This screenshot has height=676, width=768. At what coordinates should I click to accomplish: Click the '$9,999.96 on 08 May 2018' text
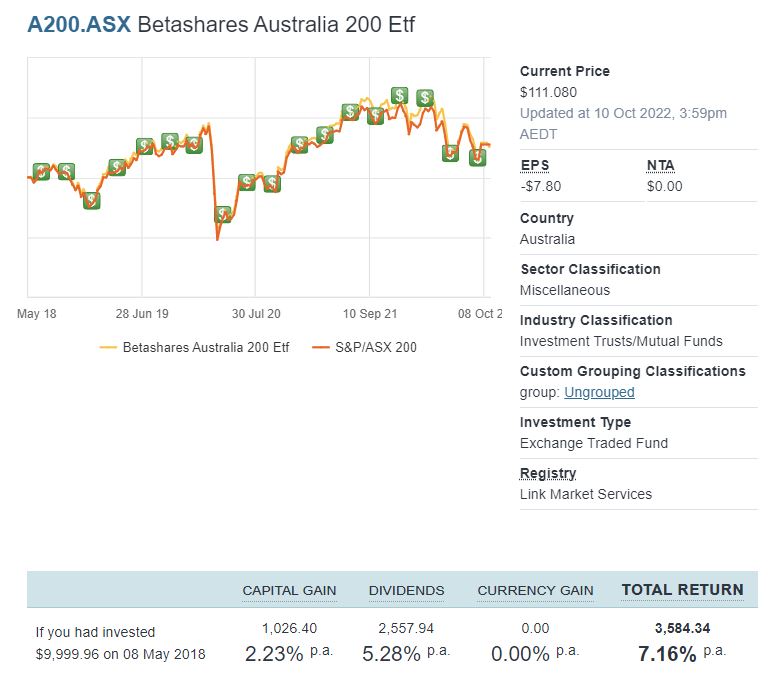120,654
